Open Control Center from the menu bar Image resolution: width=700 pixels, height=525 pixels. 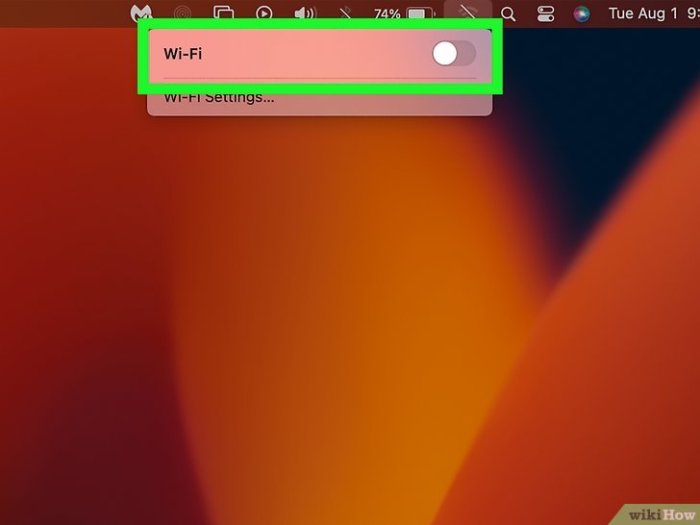pyautogui.click(x=546, y=14)
